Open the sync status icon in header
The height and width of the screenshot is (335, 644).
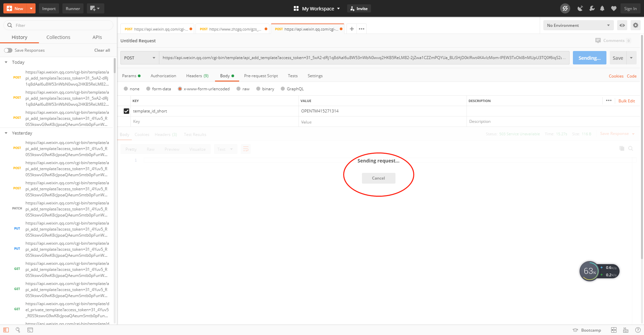click(x=565, y=8)
